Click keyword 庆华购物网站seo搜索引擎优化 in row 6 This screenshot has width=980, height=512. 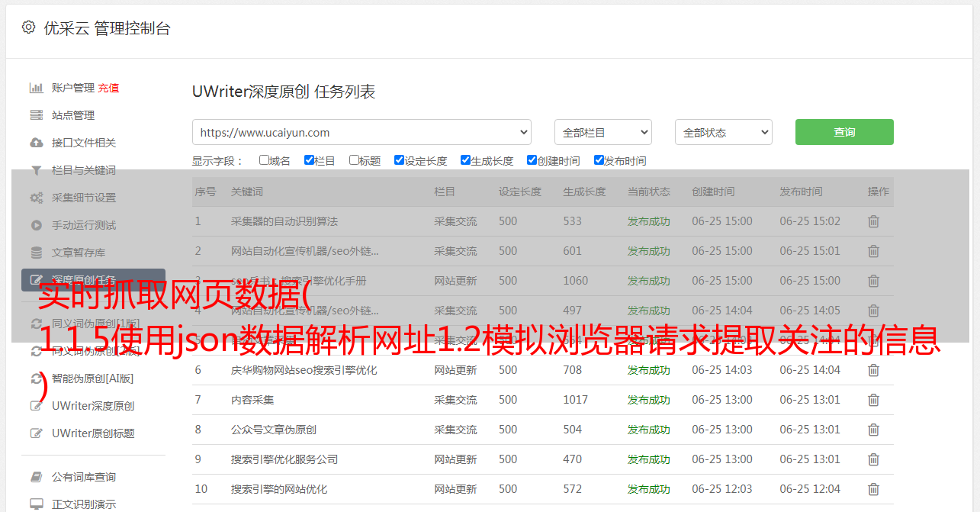point(304,370)
